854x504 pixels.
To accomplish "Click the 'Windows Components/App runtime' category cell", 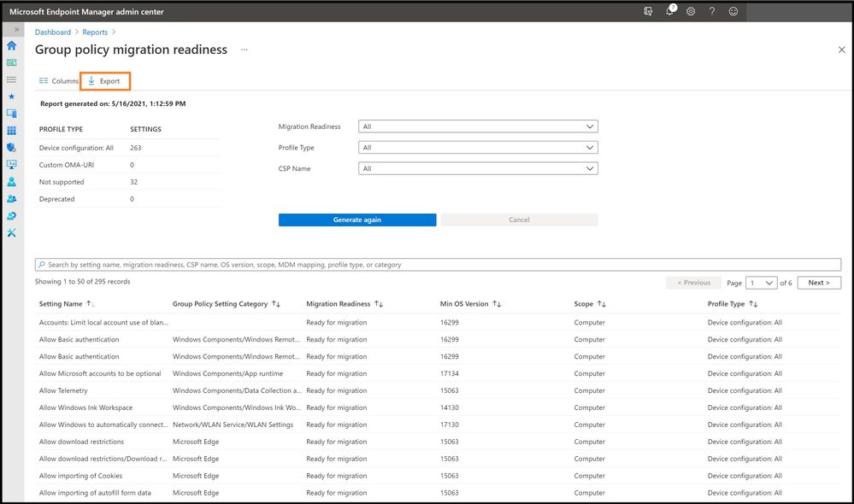I will [227, 374].
